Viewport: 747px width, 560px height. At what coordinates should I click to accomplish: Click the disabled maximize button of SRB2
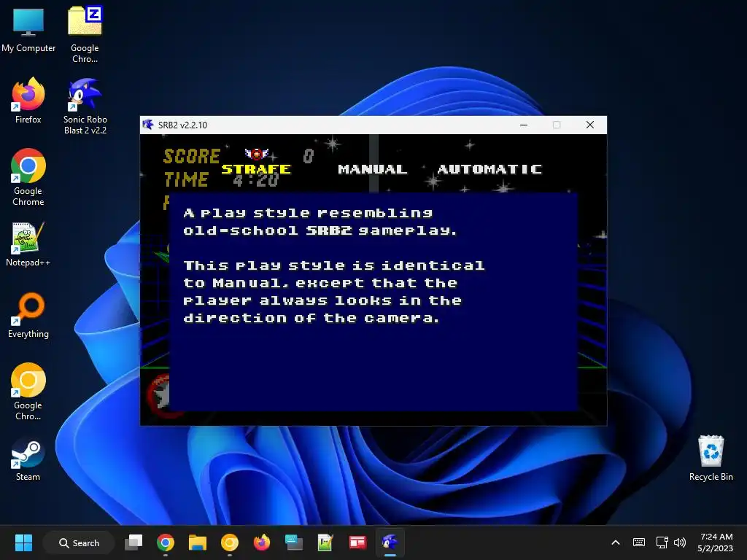pyautogui.click(x=557, y=125)
